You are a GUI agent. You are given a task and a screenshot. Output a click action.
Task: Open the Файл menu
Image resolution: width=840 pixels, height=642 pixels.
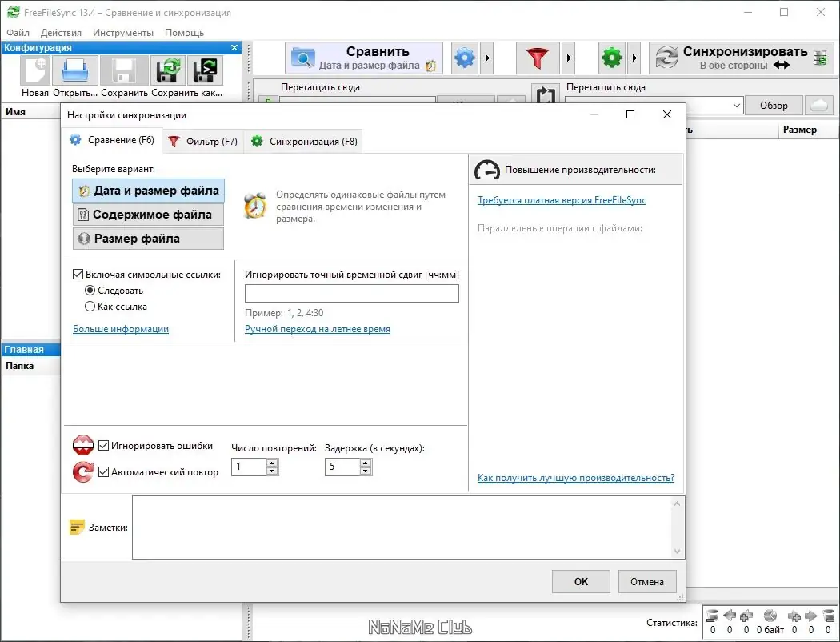coord(18,33)
